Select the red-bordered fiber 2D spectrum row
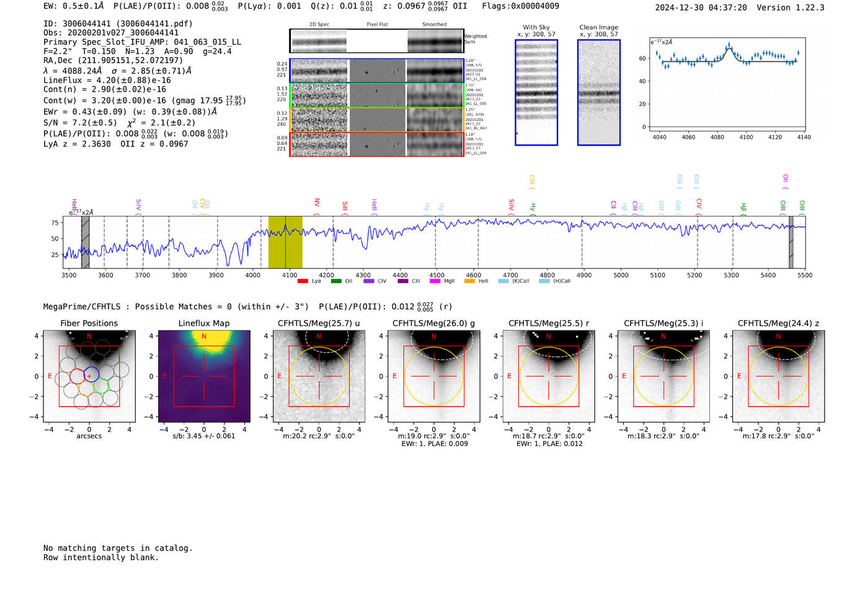The image size is (868, 591). tap(377, 144)
